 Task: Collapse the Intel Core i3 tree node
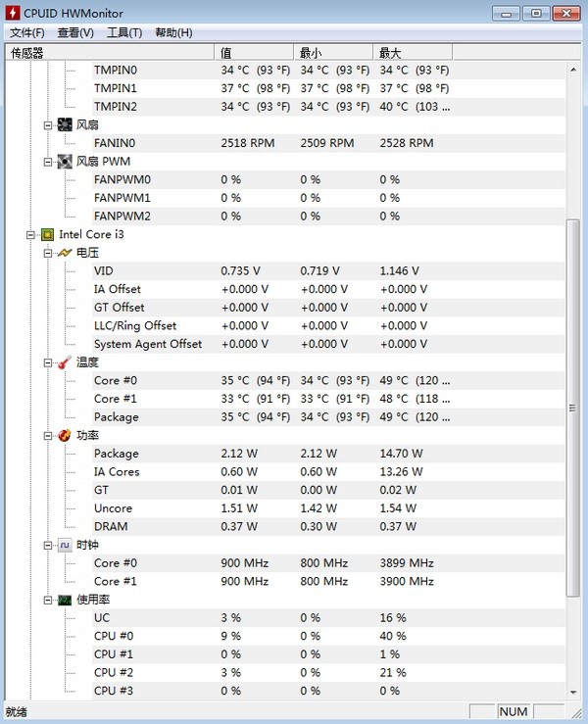pyautogui.click(x=31, y=235)
